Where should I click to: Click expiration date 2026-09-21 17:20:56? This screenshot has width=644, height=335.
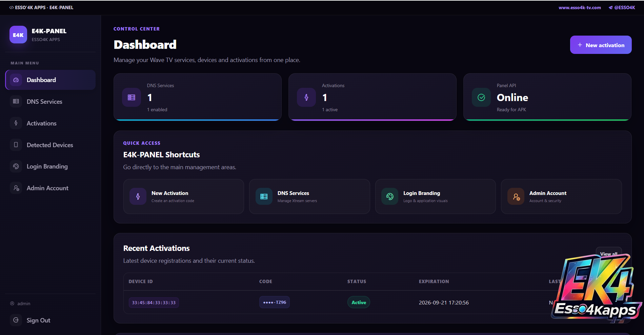(444, 302)
